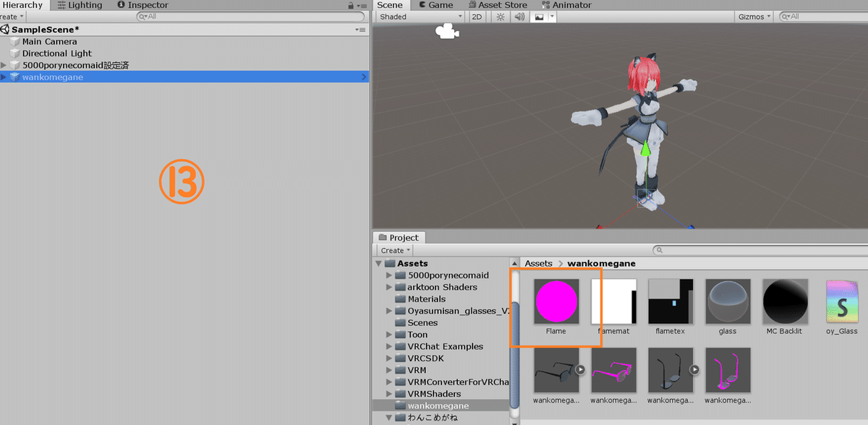Collapse the Assets root folder arrow
Screen dimensions: 868x425
(x=378, y=263)
